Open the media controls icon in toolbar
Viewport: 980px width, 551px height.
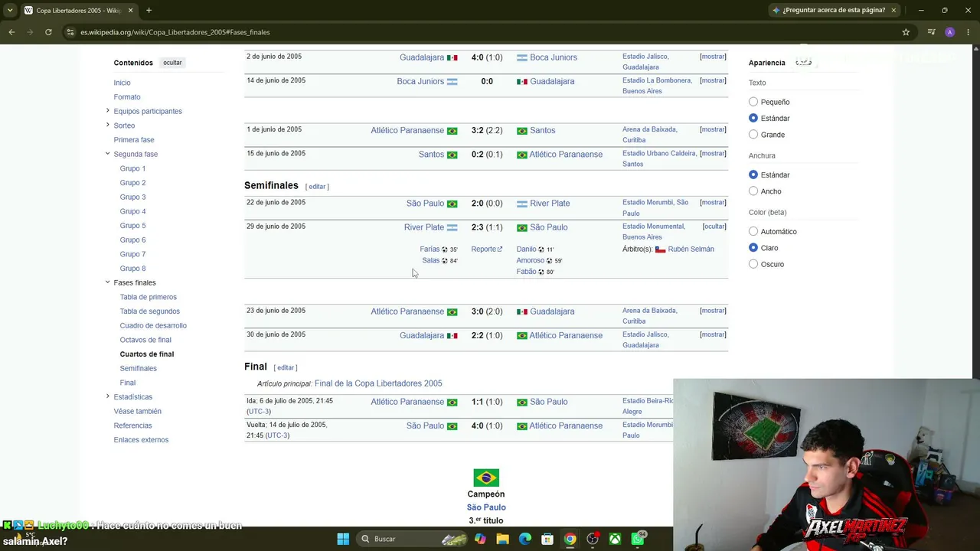pyautogui.click(x=931, y=32)
